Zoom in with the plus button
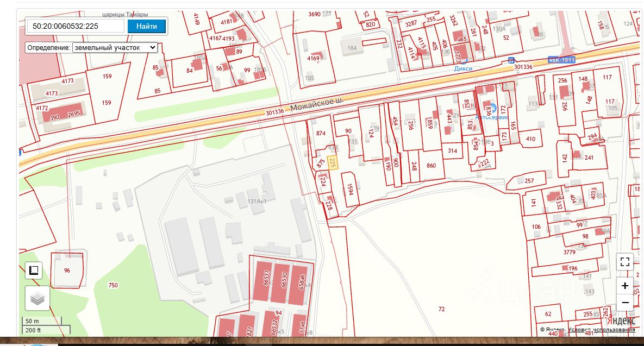The width and height of the screenshot is (644, 346). tap(625, 286)
